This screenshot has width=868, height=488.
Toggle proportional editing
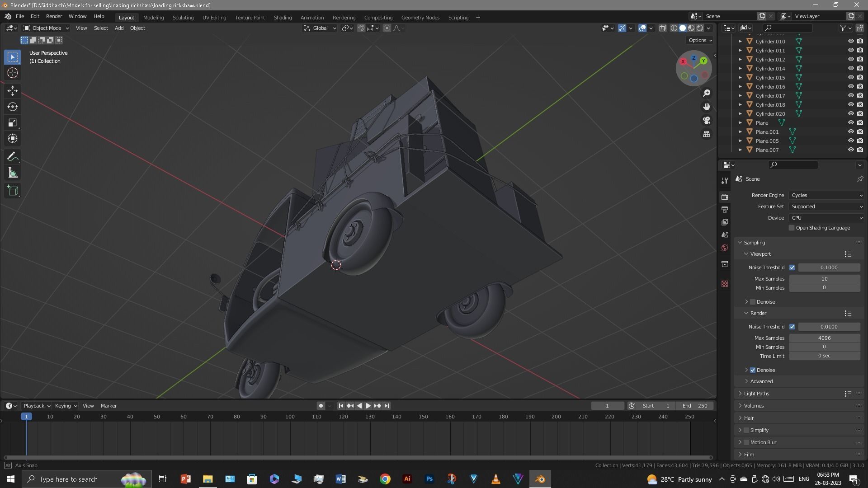click(x=387, y=28)
